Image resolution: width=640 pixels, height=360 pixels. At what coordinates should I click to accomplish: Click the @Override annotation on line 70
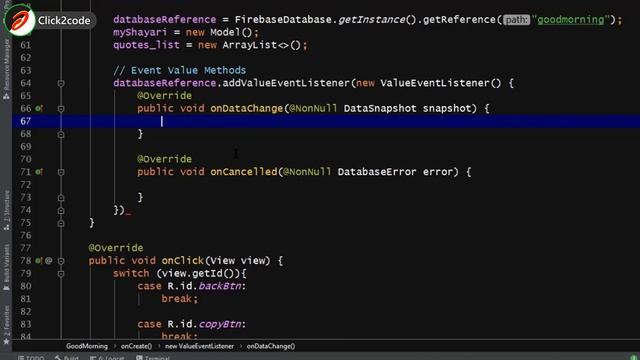pos(164,159)
